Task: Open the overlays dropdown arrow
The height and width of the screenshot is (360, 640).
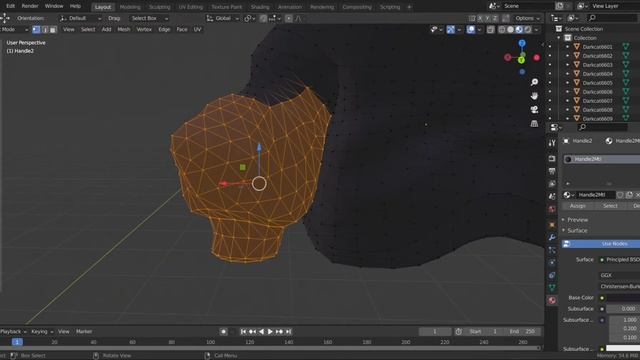Action: coord(479,29)
